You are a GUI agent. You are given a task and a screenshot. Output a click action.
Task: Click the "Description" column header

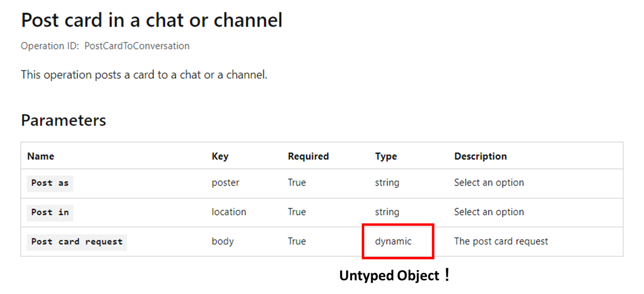click(481, 157)
